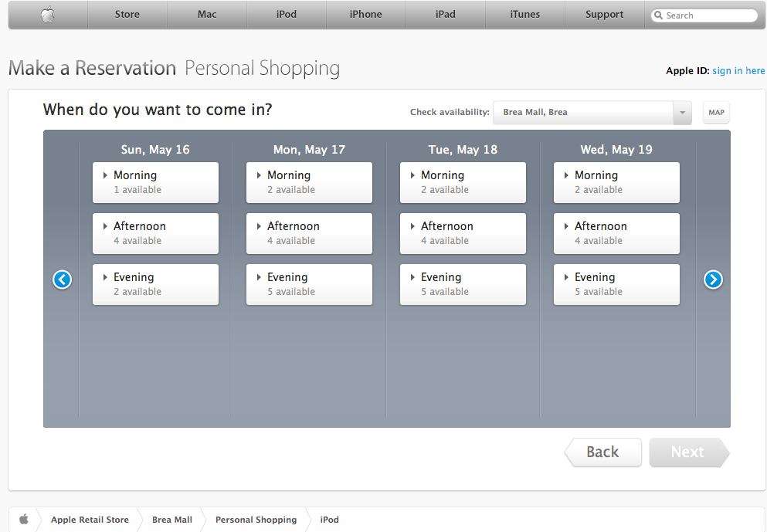
Task: Open the Support tab
Action: point(605,15)
